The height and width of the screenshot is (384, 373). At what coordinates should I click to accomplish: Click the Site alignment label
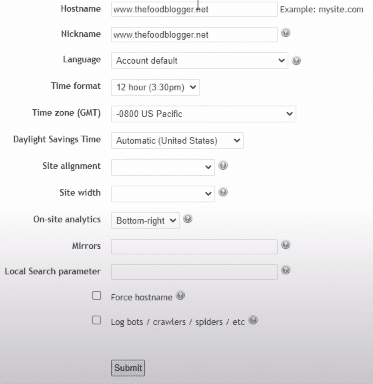[72, 166]
